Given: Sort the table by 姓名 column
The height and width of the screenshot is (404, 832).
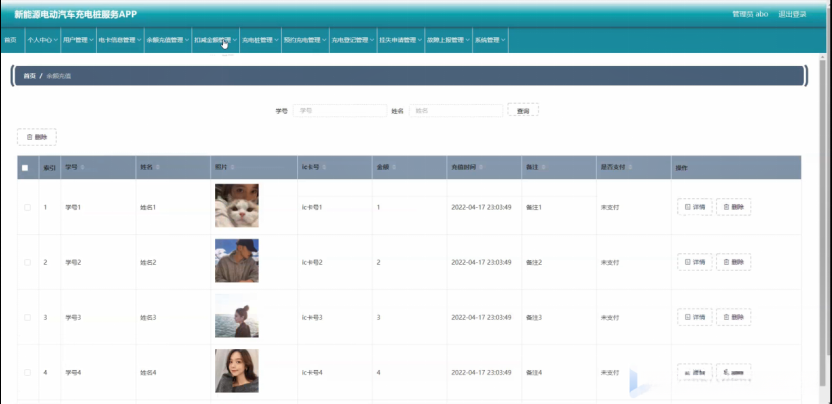Looking at the screenshot, I should pos(158,167).
